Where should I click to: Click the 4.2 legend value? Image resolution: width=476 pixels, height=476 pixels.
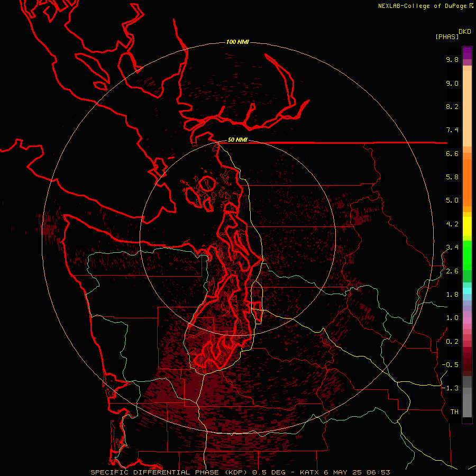pyautogui.click(x=452, y=224)
